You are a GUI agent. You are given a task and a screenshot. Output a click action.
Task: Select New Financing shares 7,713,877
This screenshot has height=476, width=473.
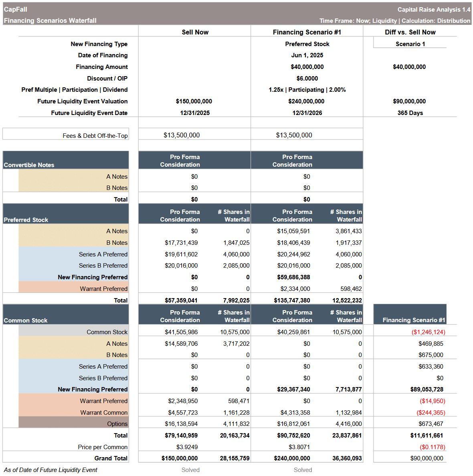tap(349, 389)
